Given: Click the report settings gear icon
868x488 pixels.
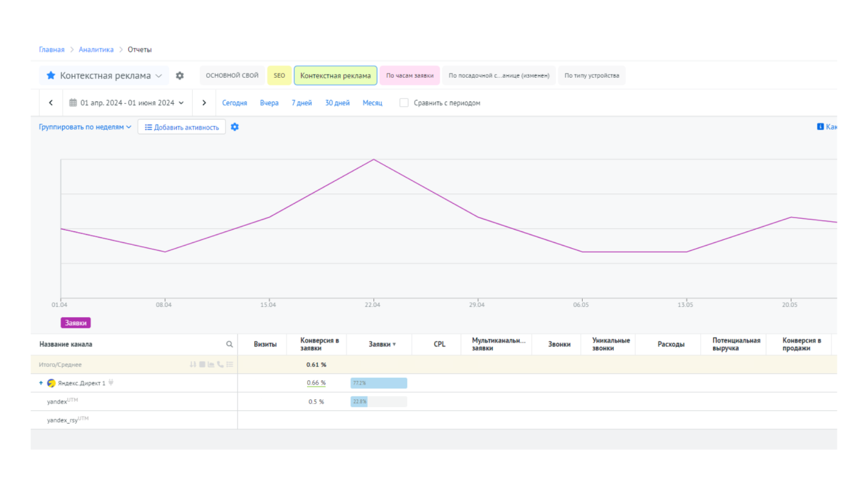Looking at the screenshot, I should coord(180,76).
